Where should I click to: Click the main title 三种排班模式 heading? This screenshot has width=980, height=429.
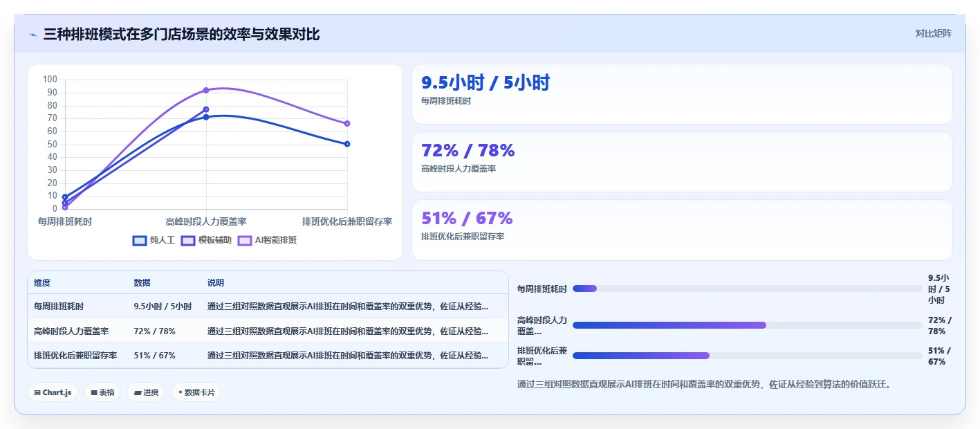point(181,34)
